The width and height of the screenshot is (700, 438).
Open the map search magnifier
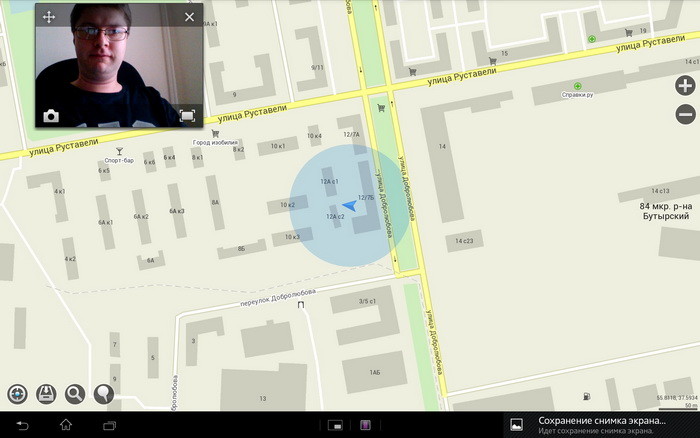click(74, 394)
